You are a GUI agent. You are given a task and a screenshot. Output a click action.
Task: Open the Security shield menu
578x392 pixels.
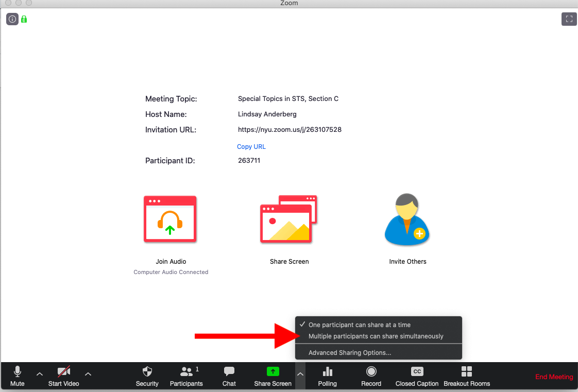147,377
